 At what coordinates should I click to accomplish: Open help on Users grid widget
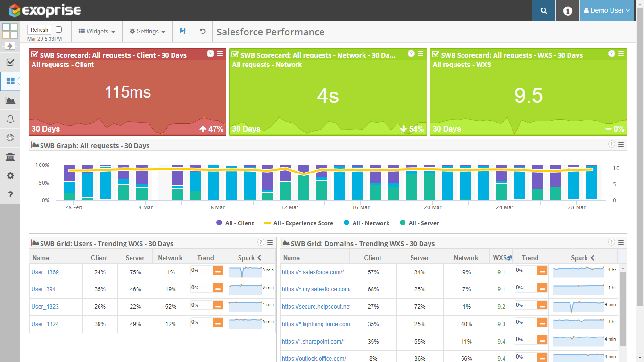click(x=261, y=242)
